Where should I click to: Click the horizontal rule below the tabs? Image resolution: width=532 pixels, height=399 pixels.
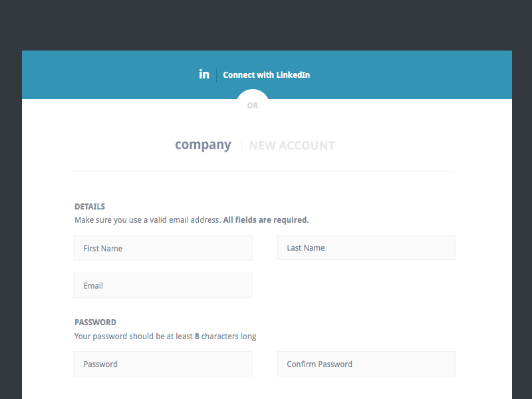[263, 170]
